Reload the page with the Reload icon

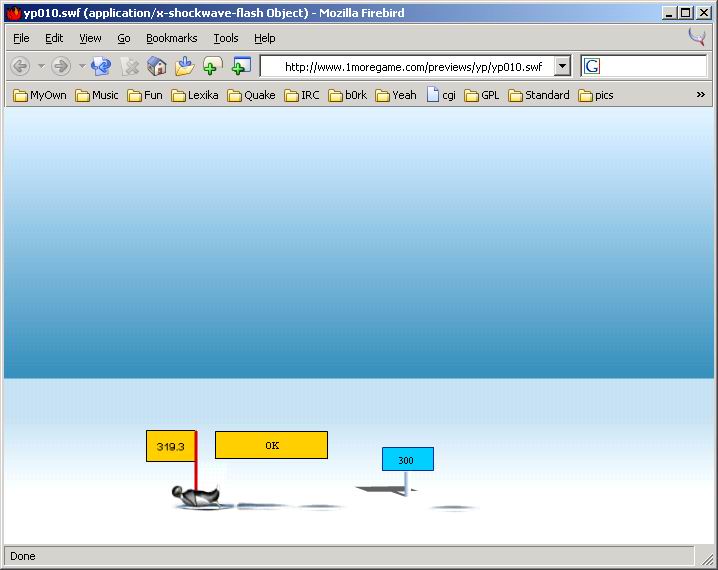(x=101, y=66)
